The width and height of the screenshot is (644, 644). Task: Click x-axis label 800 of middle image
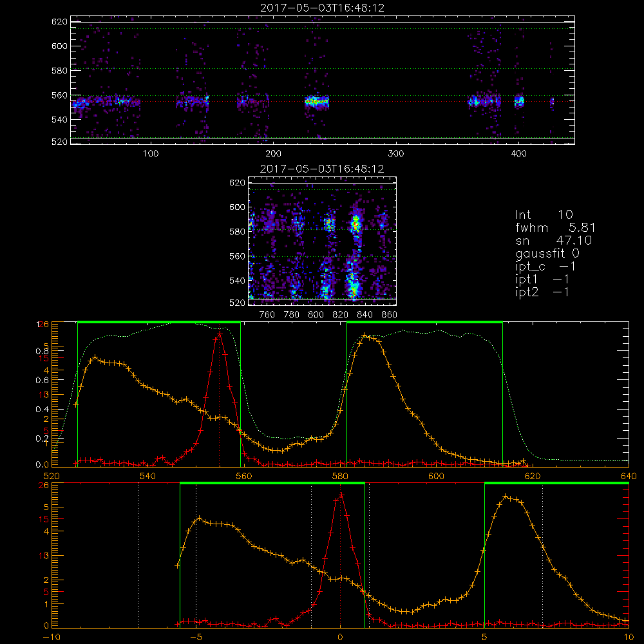316,315
